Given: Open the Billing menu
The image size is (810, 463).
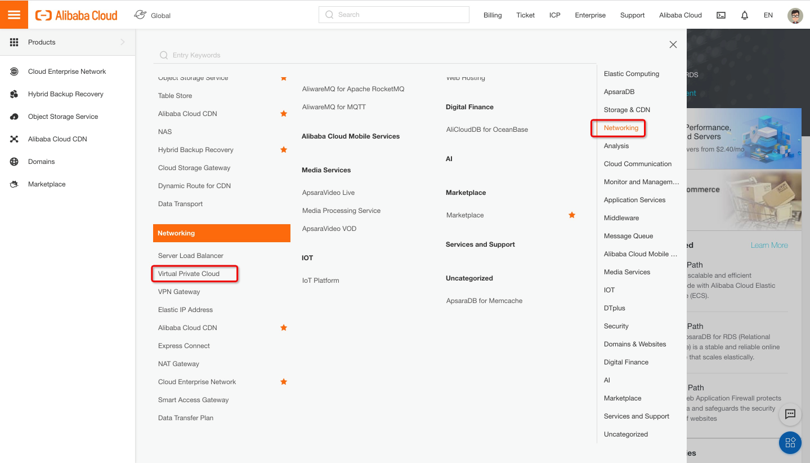Looking at the screenshot, I should [492, 15].
